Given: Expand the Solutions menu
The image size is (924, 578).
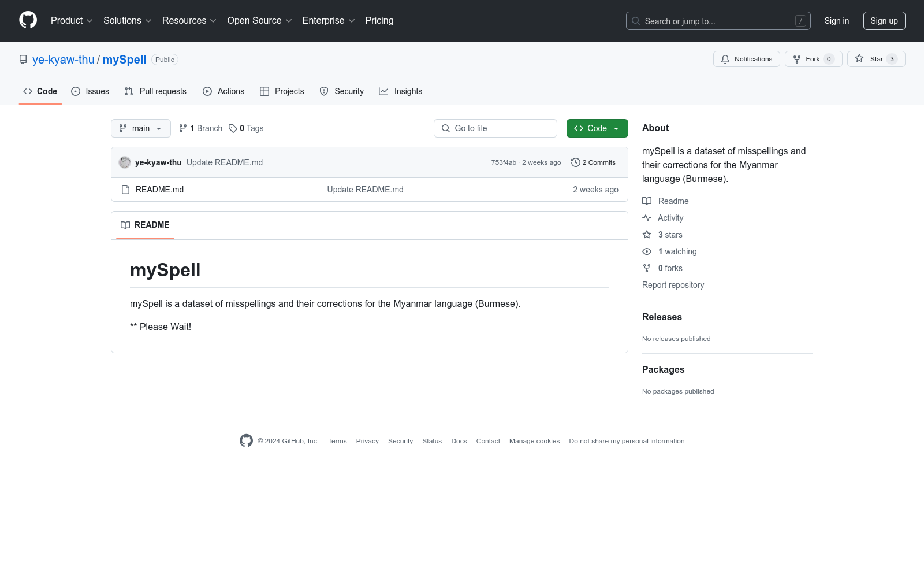Looking at the screenshot, I should tap(127, 20).
